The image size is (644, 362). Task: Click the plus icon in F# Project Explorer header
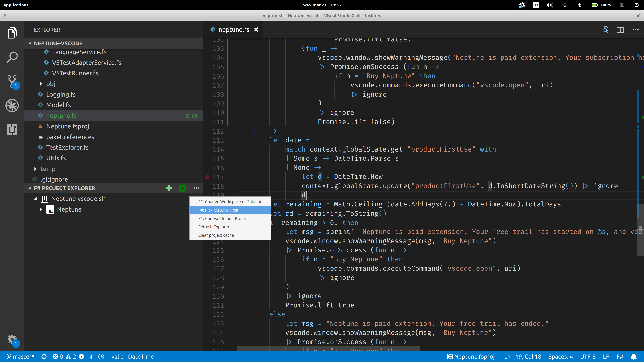pyautogui.click(x=169, y=188)
